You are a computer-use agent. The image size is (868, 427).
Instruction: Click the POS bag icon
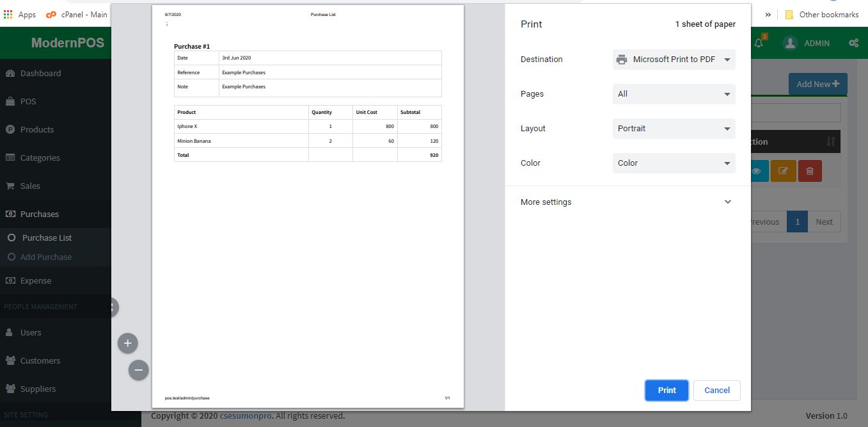[10, 101]
